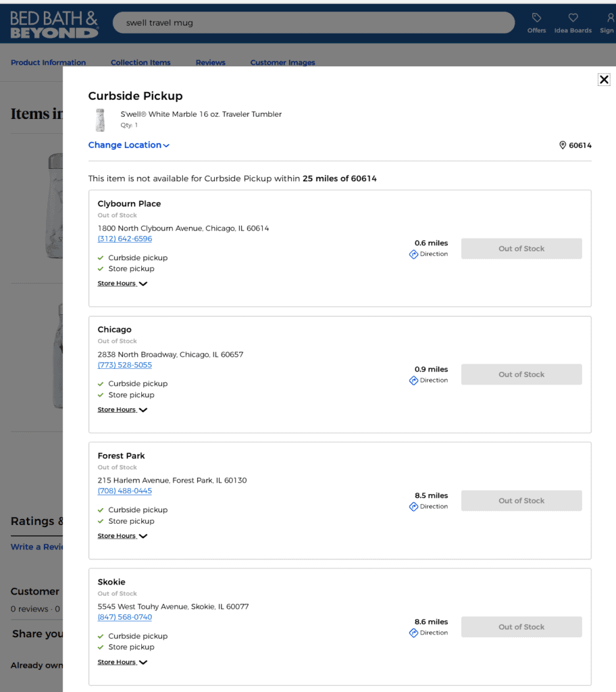Click address 2838 North Broadway, Chicago
Viewport: 616px width, 692px height.
pos(170,354)
